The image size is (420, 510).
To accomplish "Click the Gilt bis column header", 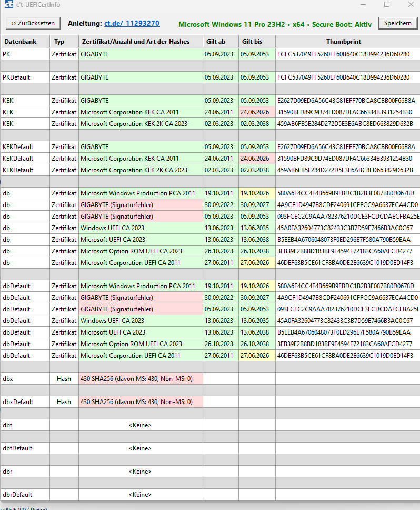I will (x=257, y=42).
